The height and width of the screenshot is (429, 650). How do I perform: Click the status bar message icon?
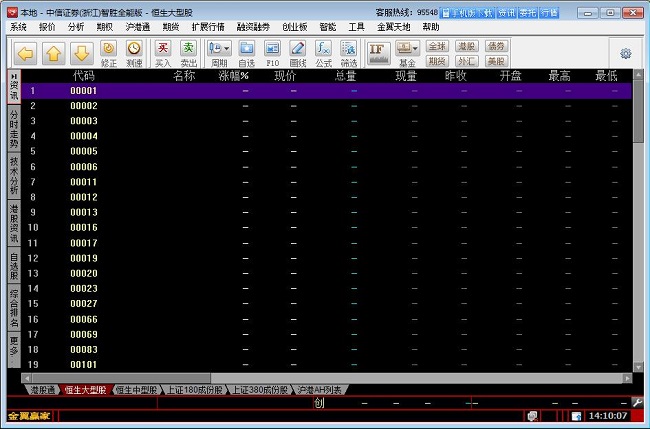[x=533, y=416]
